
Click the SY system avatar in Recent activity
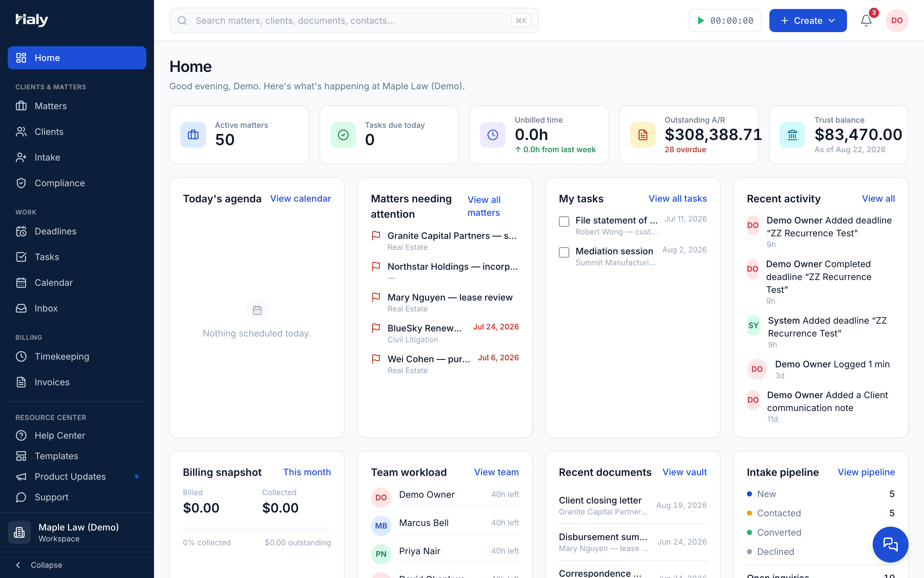tap(753, 325)
